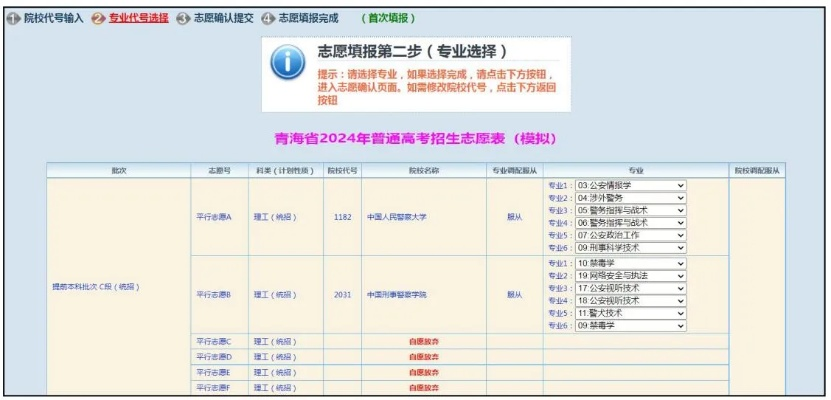
Task: Open the 04:涉外警务 major dropdown
Action: 631,198
